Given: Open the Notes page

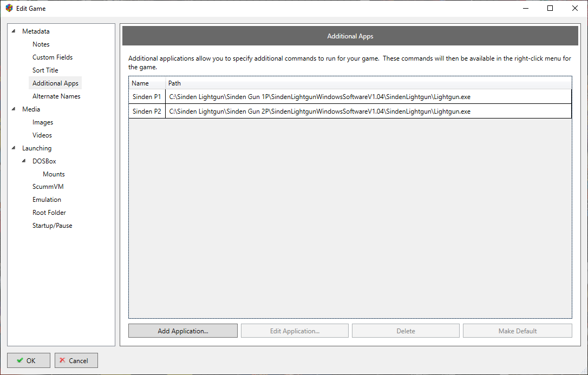Looking at the screenshot, I should 41,44.
